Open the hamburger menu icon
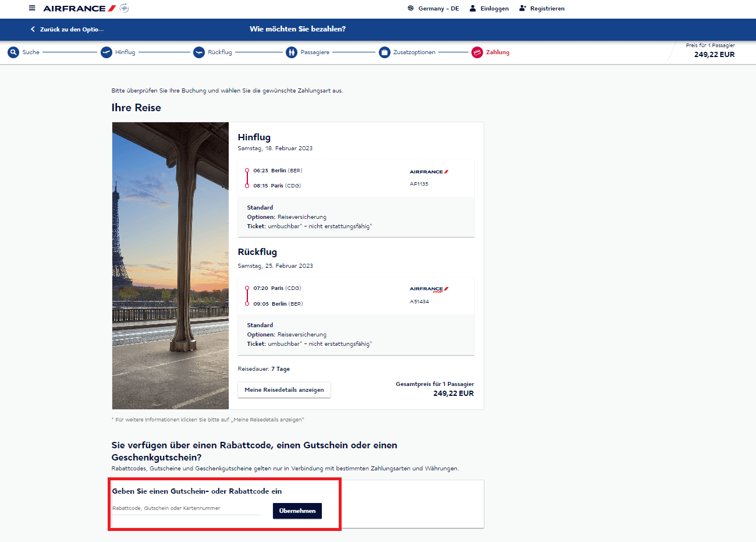The height and width of the screenshot is (542, 756). (x=32, y=8)
